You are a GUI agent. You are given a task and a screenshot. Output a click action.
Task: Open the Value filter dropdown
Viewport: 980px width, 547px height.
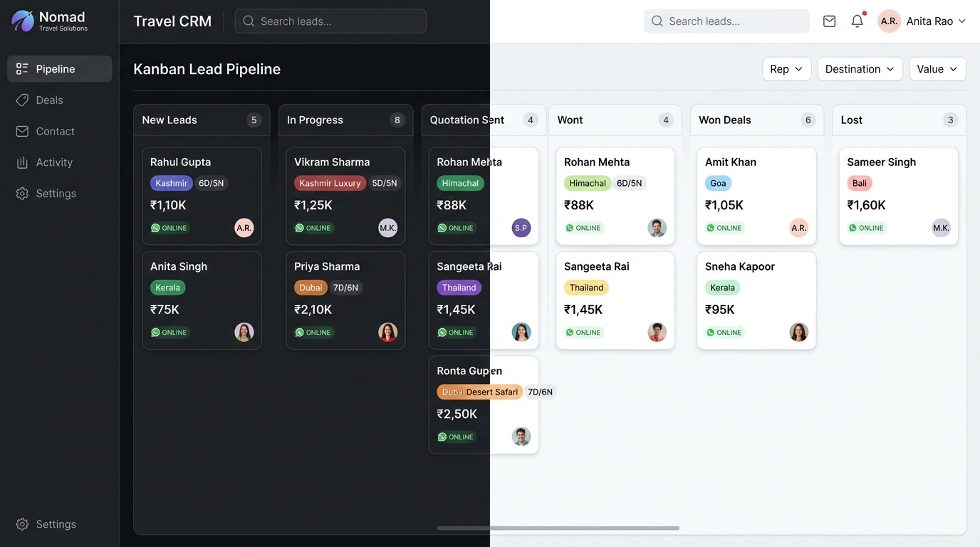coord(938,69)
